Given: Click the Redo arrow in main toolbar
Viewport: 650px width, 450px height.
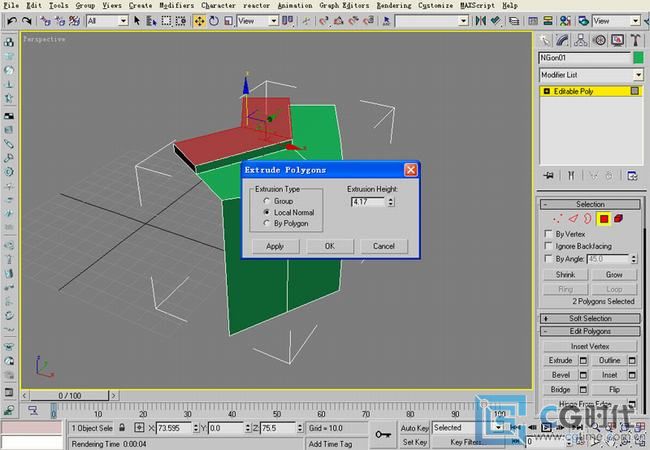Looking at the screenshot, I should point(27,21).
